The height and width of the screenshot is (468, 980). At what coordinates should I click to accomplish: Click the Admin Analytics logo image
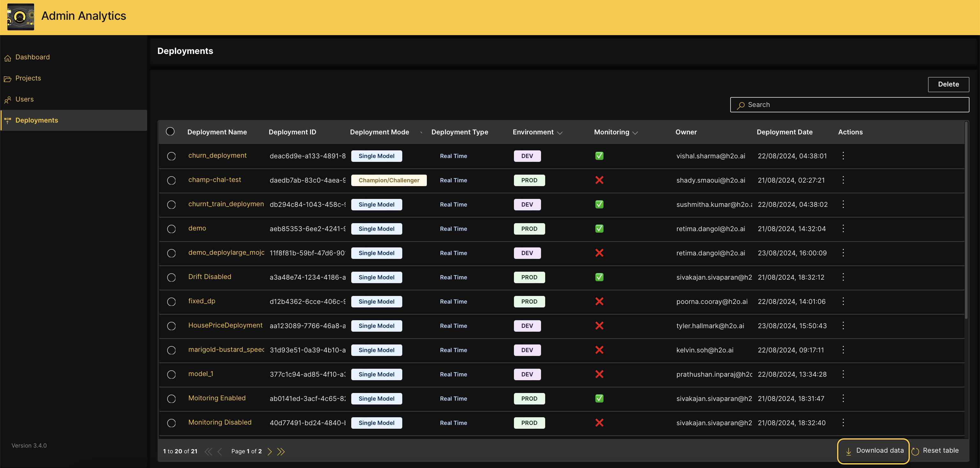20,17
